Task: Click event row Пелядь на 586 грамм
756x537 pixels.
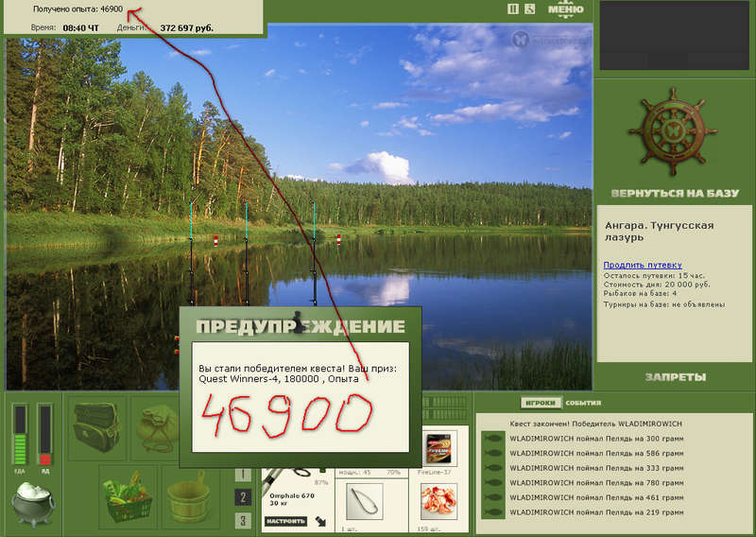Action: pos(596,454)
